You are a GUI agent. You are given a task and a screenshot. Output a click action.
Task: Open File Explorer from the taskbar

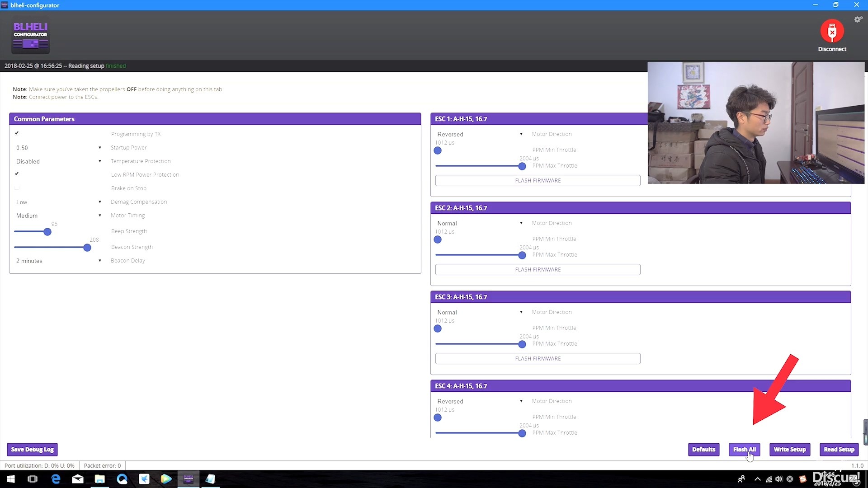tap(100, 479)
